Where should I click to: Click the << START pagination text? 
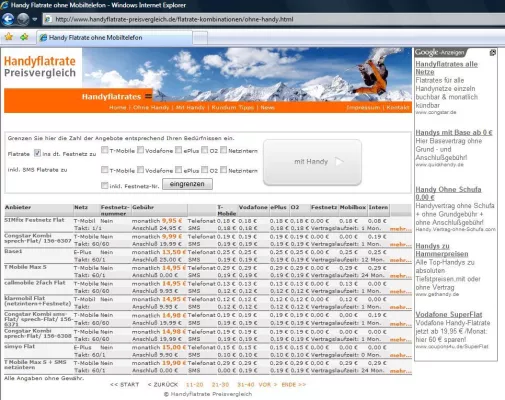coord(124,385)
